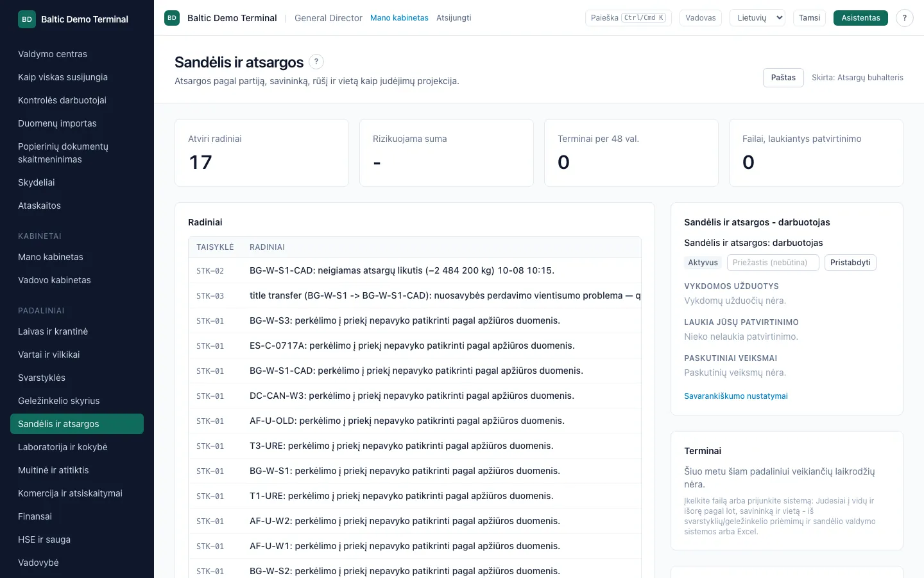Click the ES-C-0717A finding row
Screen dimensions: 924x578
click(415, 346)
